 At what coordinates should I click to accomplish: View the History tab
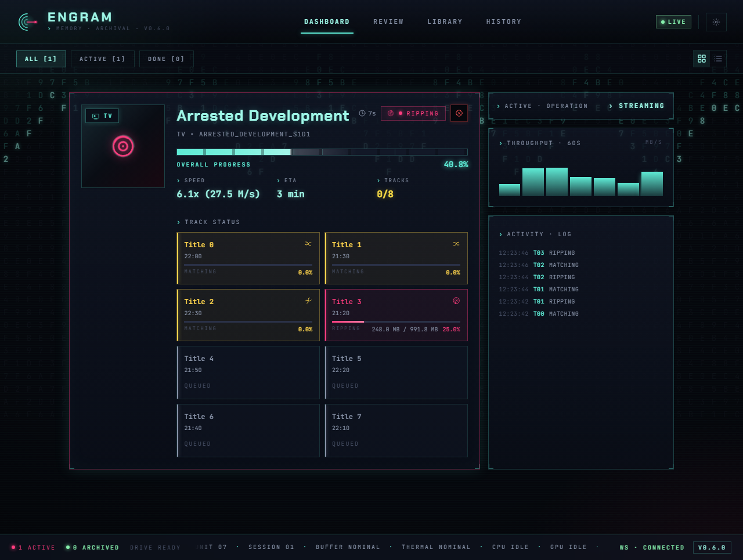pos(504,22)
